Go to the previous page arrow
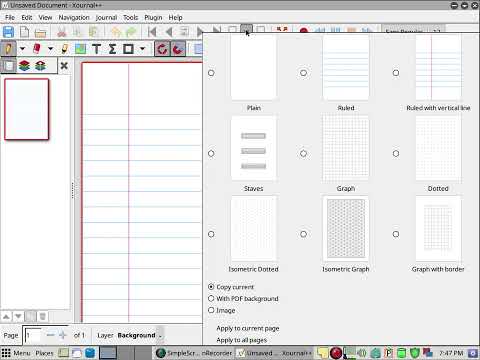The width and height of the screenshot is (480, 360). click(x=169, y=32)
